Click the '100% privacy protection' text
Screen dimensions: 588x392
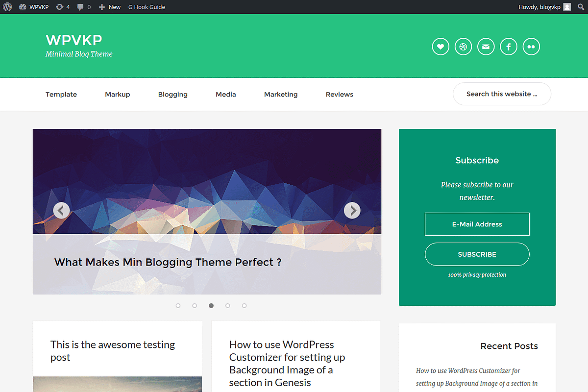pyautogui.click(x=477, y=275)
